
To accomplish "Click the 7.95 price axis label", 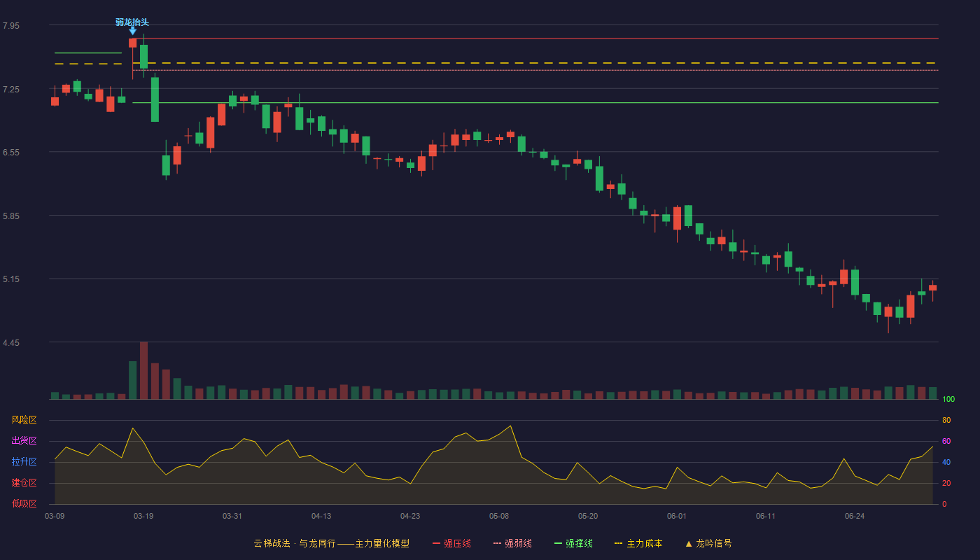I will click(11, 26).
